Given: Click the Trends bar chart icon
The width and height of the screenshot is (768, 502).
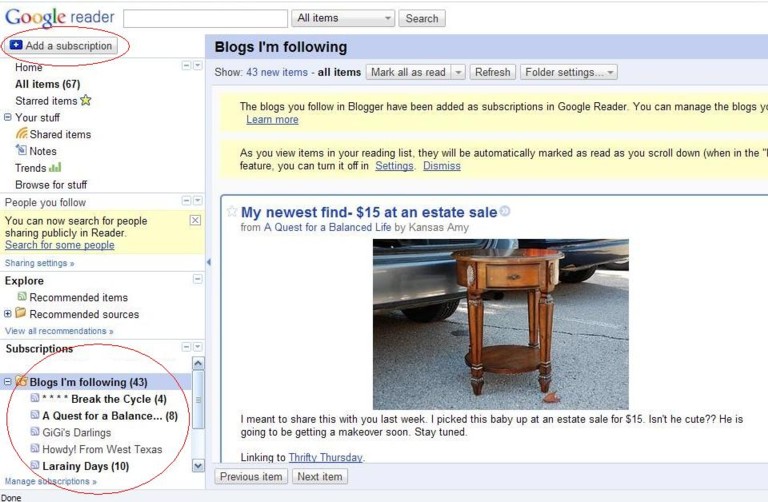Looking at the screenshot, I should [x=55, y=167].
